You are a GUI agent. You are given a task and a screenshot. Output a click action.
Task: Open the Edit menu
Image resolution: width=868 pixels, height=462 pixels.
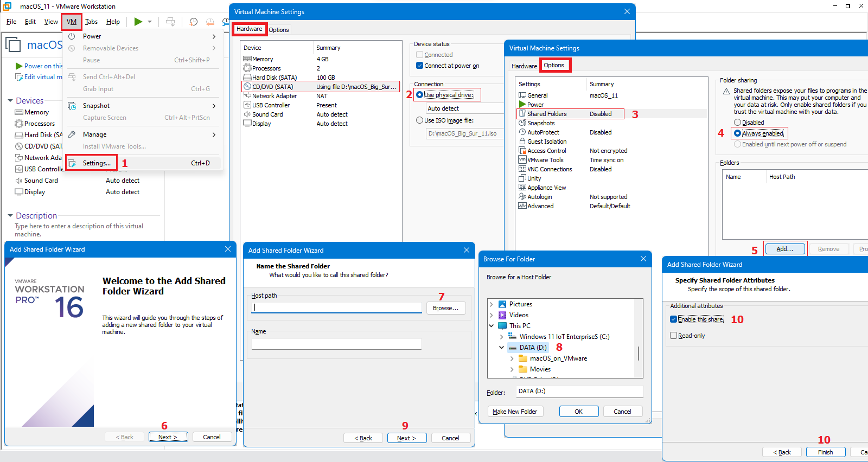30,22
